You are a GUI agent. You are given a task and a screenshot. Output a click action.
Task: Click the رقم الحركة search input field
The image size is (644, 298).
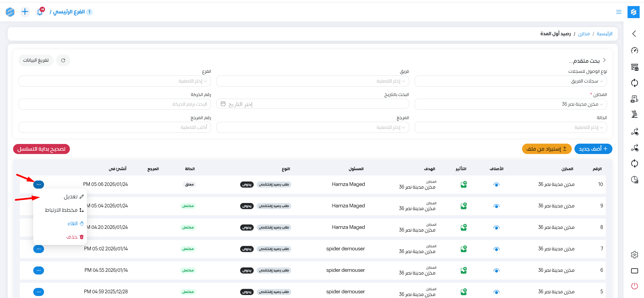115,104
